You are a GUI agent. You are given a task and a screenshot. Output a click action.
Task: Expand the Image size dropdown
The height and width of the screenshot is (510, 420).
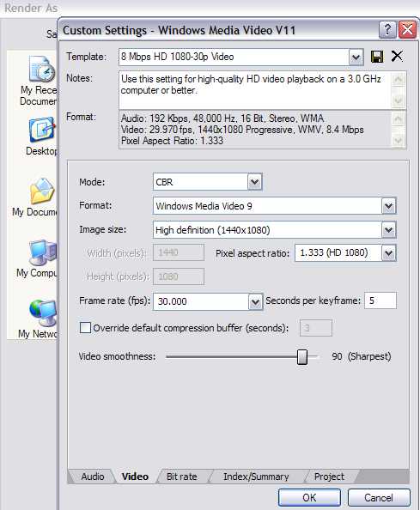(388, 230)
